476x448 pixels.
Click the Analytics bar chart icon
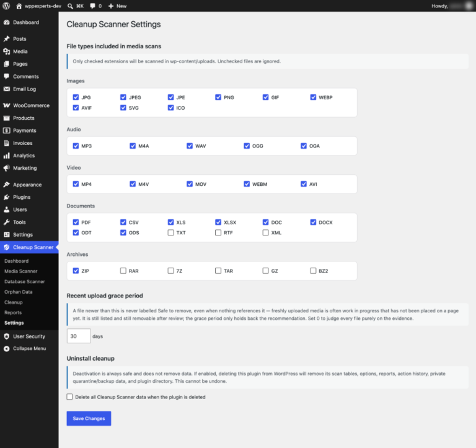tap(6, 156)
